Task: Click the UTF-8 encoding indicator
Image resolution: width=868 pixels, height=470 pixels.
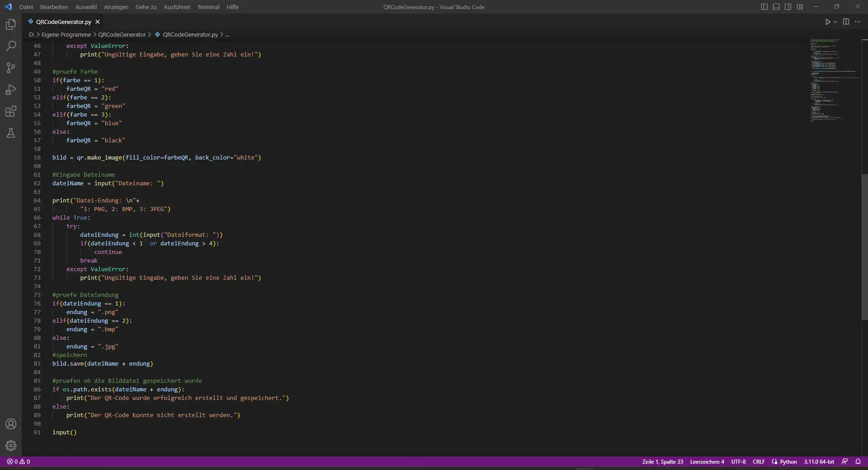Action: point(738,461)
